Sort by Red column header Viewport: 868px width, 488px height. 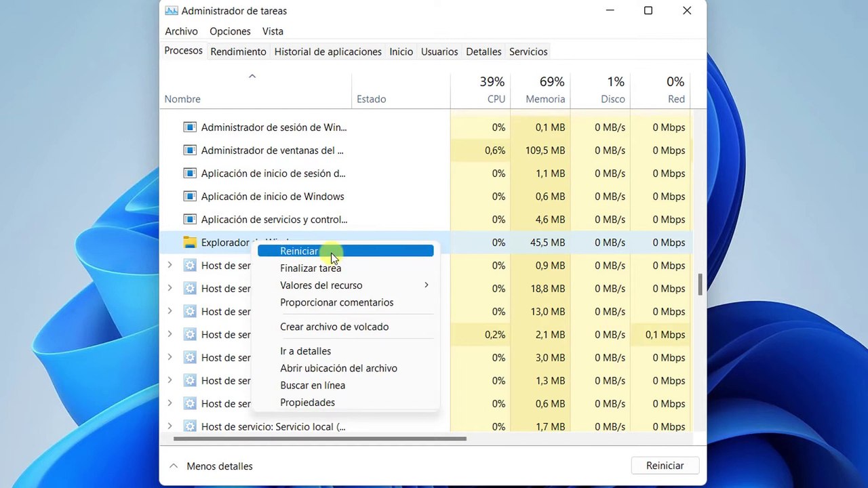pos(660,90)
